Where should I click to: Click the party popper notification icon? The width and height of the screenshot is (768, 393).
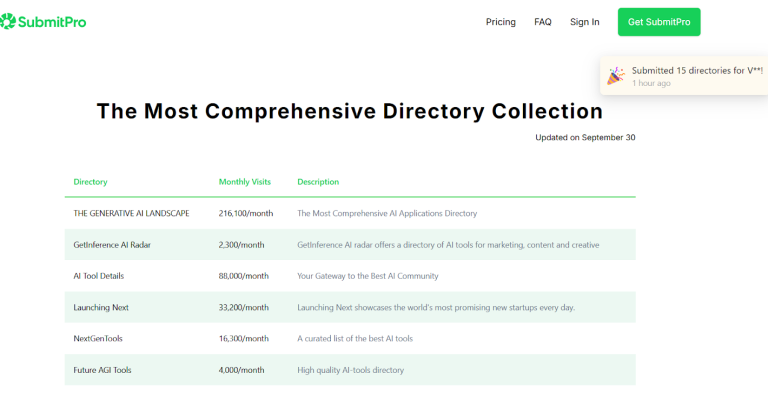pos(616,76)
